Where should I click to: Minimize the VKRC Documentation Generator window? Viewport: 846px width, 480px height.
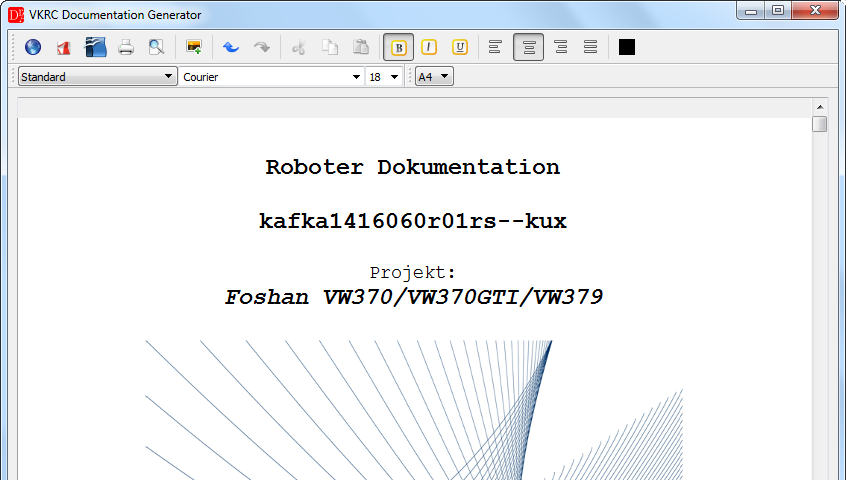(751, 10)
